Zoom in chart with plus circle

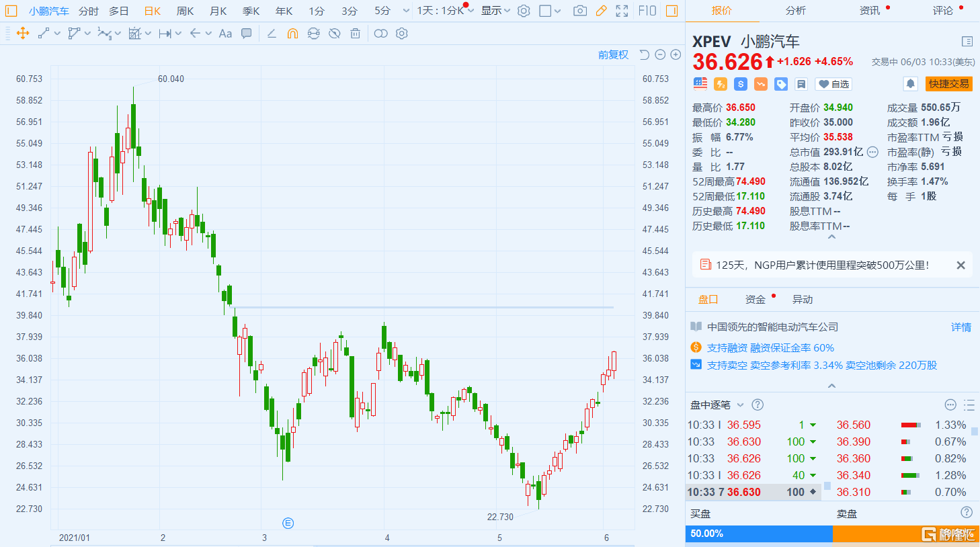point(676,54)
